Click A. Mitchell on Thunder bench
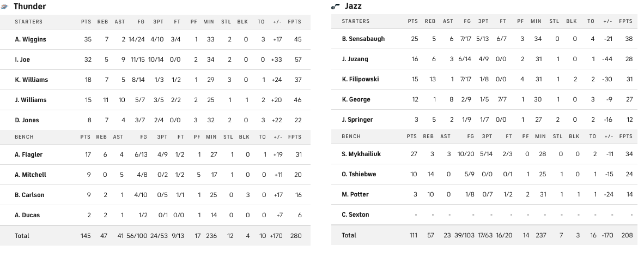644x262 pixels. point(31,175)
